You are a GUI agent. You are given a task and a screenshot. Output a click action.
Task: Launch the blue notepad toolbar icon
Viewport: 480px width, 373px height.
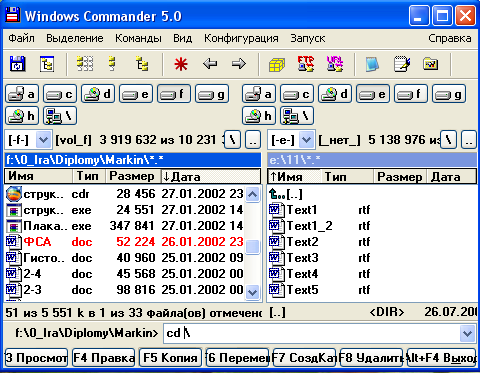click(372, 64)
